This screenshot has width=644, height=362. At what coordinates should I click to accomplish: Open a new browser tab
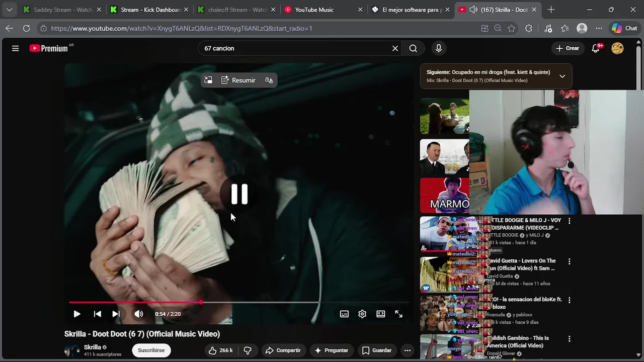click(551, 10)
